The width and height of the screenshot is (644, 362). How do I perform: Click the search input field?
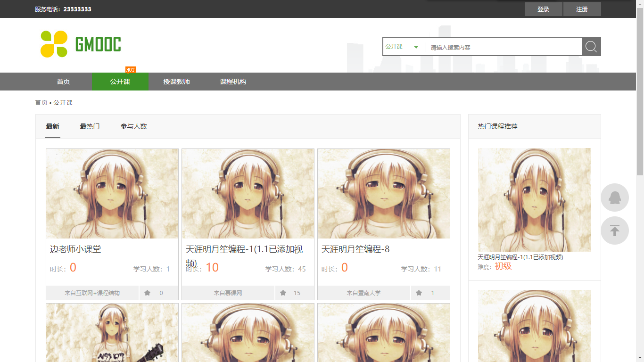504,47
